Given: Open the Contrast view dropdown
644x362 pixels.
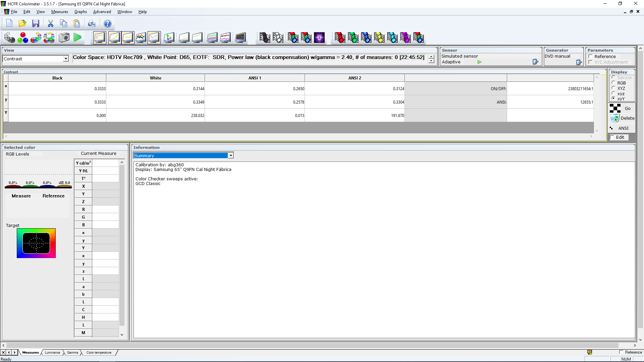Looking at the screenshot, I should coord(66,59).
